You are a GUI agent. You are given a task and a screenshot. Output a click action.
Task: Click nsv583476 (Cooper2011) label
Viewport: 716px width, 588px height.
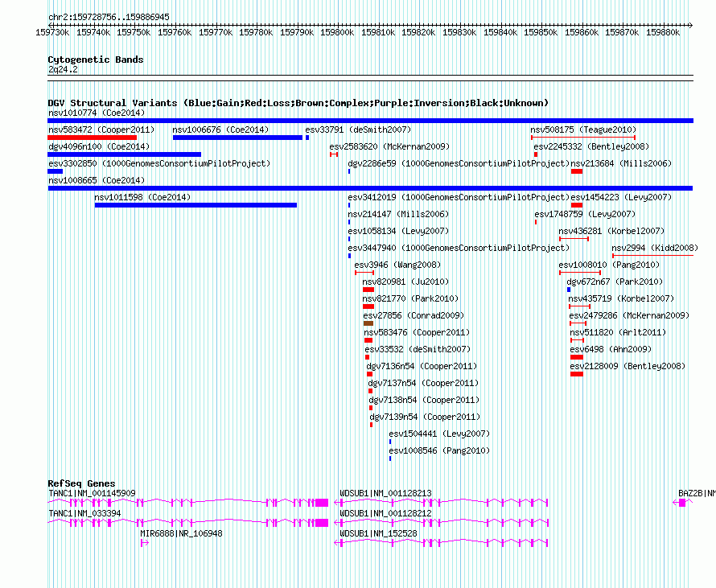(x=417, y=332)
